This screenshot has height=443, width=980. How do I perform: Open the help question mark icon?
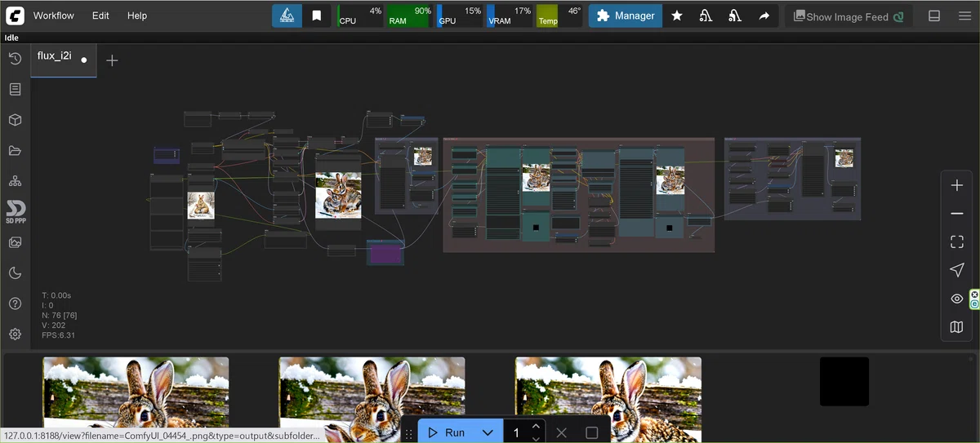click(15, 303)
